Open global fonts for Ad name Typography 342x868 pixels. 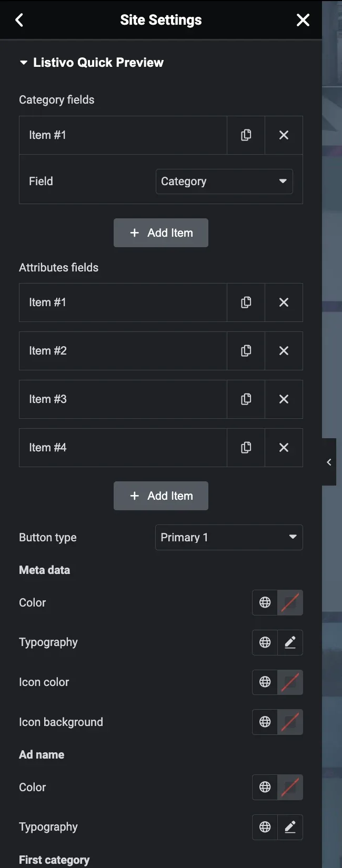pyautogui.click(x=265, y=827)
